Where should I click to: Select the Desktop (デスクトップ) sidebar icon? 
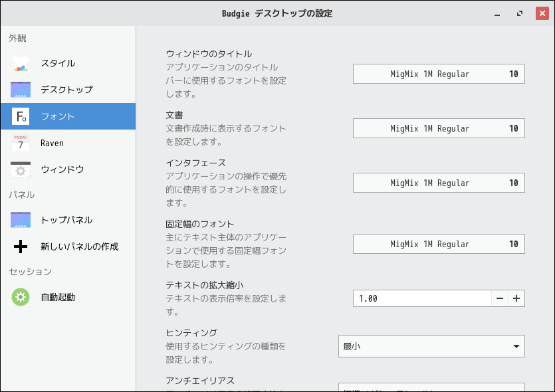21,90
